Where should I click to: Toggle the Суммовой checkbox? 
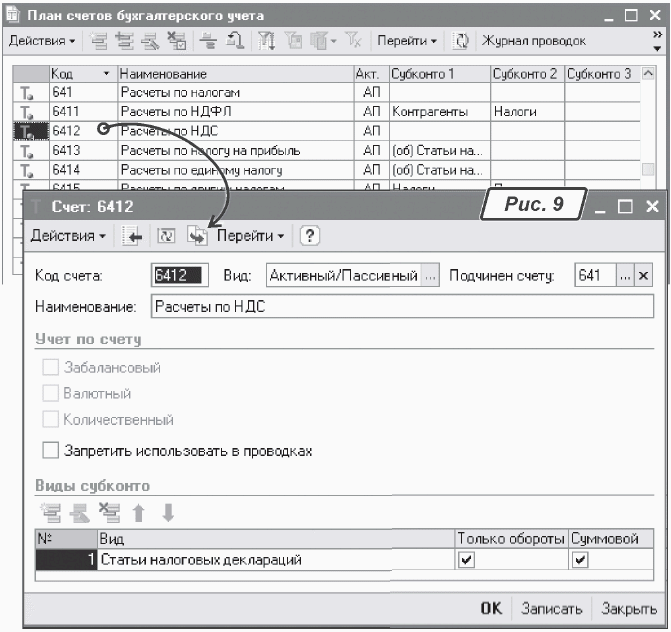[580, 560]
